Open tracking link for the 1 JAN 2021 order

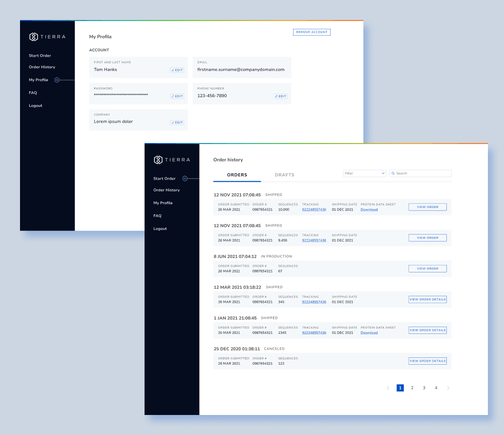[x=314, y=333]
